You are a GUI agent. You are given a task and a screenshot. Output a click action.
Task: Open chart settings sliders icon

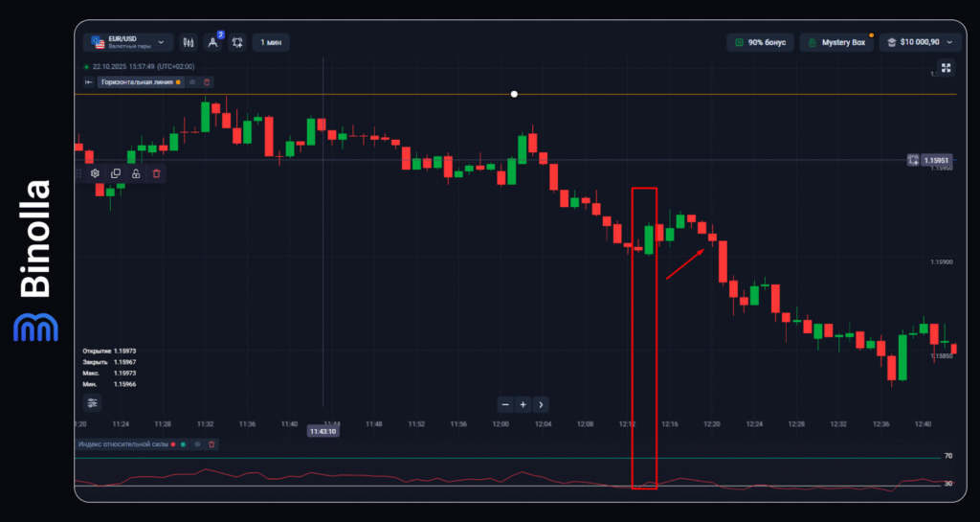click(92, 403)
